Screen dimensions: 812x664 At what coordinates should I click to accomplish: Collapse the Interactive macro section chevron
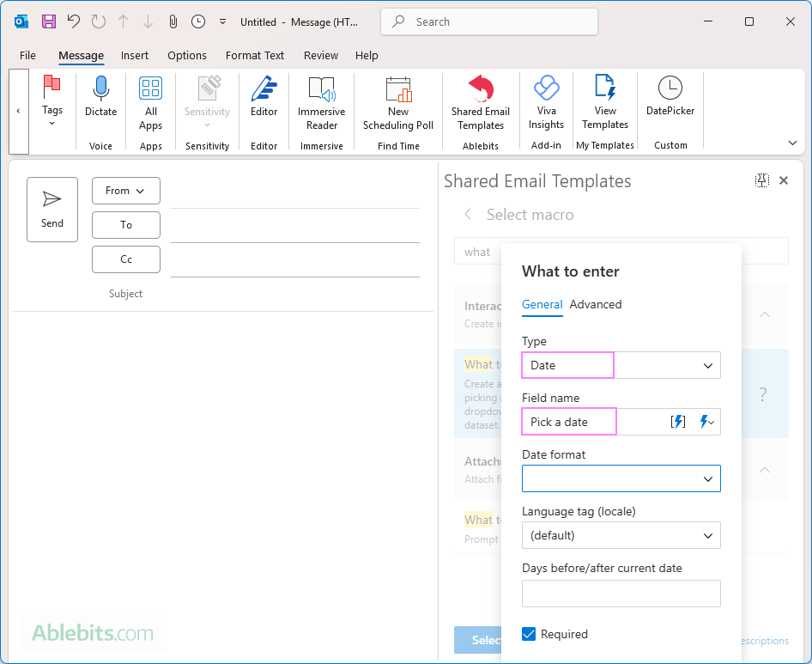[764, 314]
